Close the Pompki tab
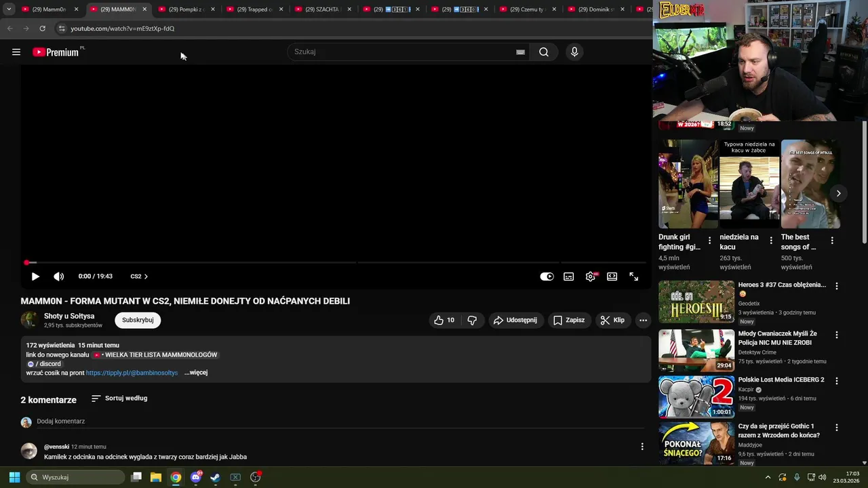 point(213,9)
